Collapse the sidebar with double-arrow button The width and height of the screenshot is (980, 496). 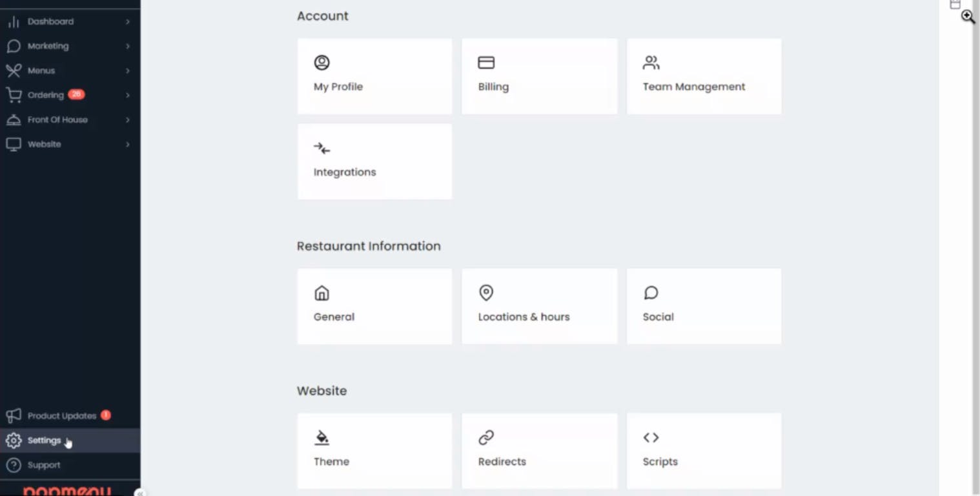click(139, 493)
